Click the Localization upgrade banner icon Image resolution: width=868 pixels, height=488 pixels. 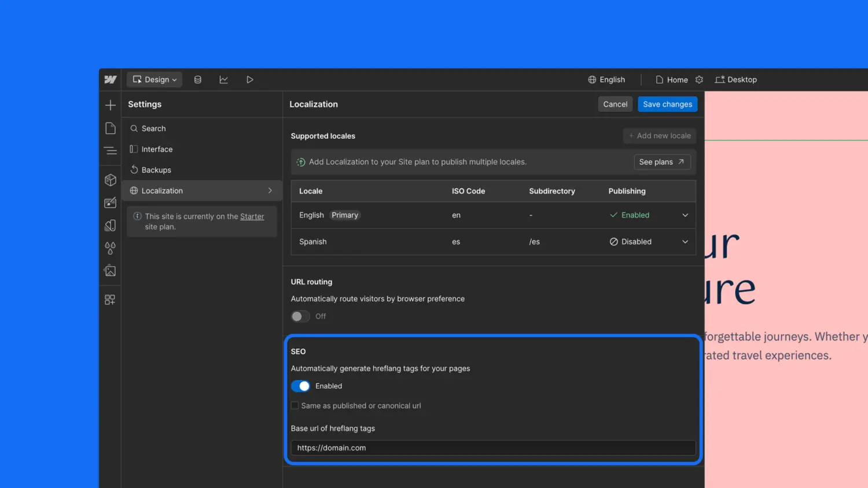301,162
